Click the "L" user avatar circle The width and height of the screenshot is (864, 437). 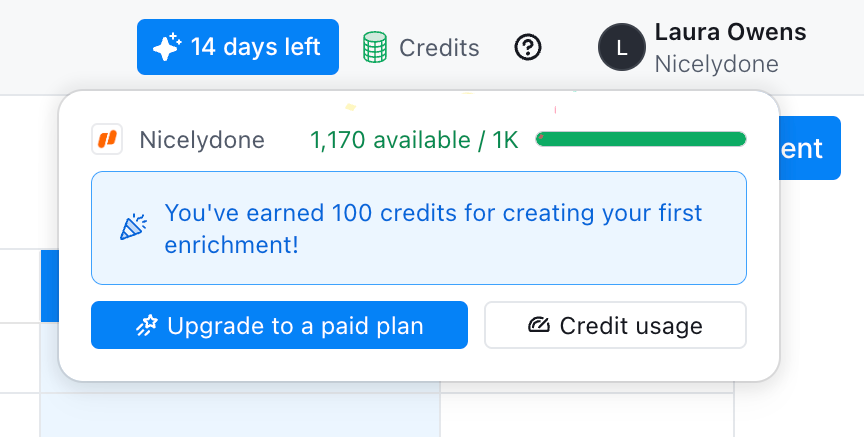coord(622,47)
